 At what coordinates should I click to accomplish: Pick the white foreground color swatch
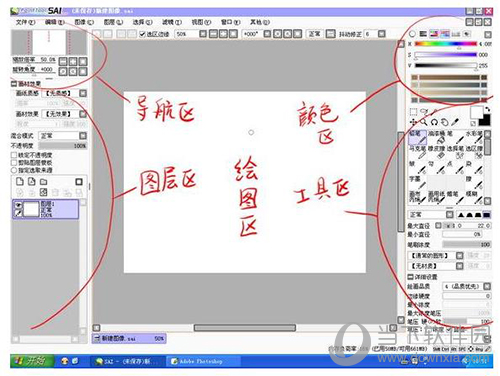pyautogui.click(x=477, y=112)
